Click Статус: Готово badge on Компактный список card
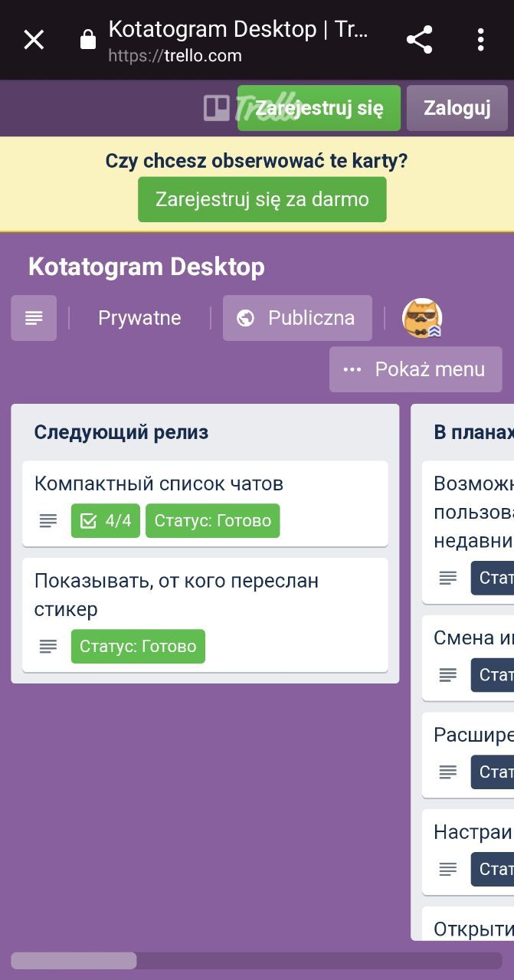 [213, 521]
